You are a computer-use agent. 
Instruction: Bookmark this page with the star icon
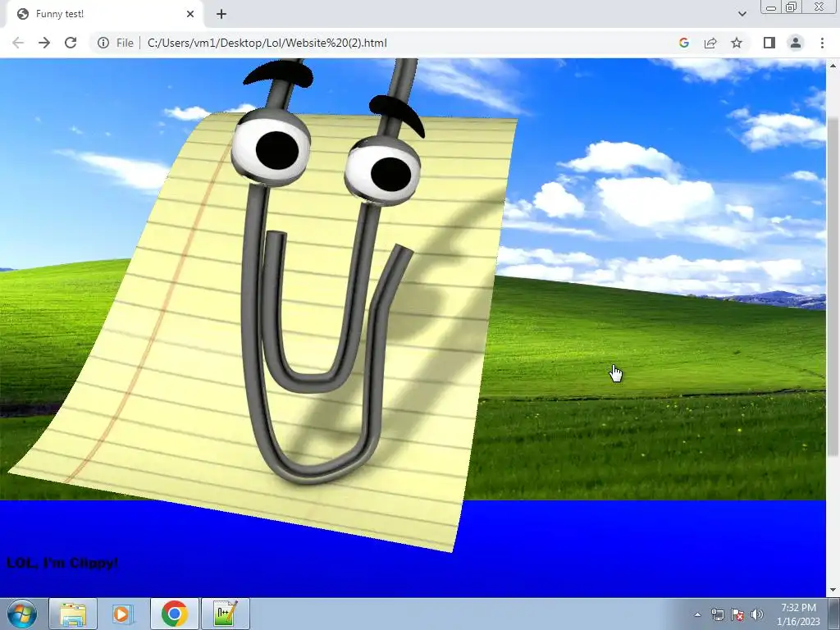pyautogui.click(x=737, y=43)
